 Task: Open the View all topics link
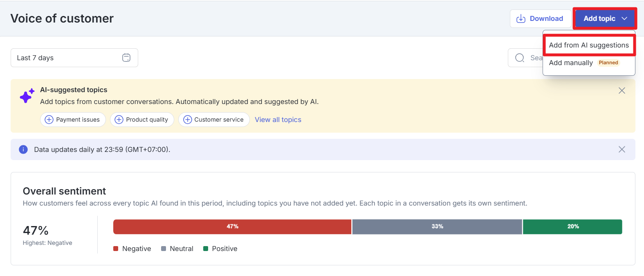[x=278, y=120]
